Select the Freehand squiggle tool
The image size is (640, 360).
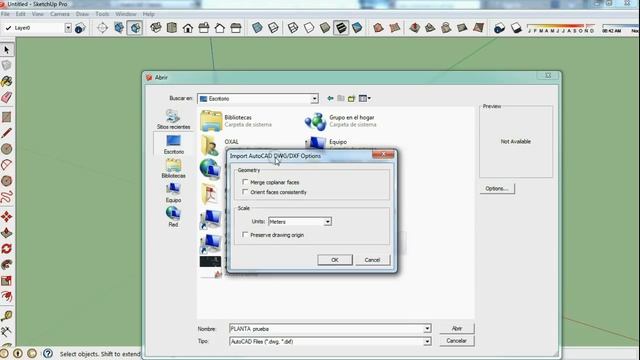tap(7, 197)
